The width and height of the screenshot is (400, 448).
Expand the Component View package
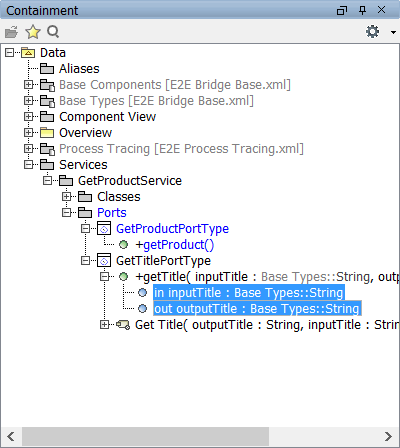[29, 117]
